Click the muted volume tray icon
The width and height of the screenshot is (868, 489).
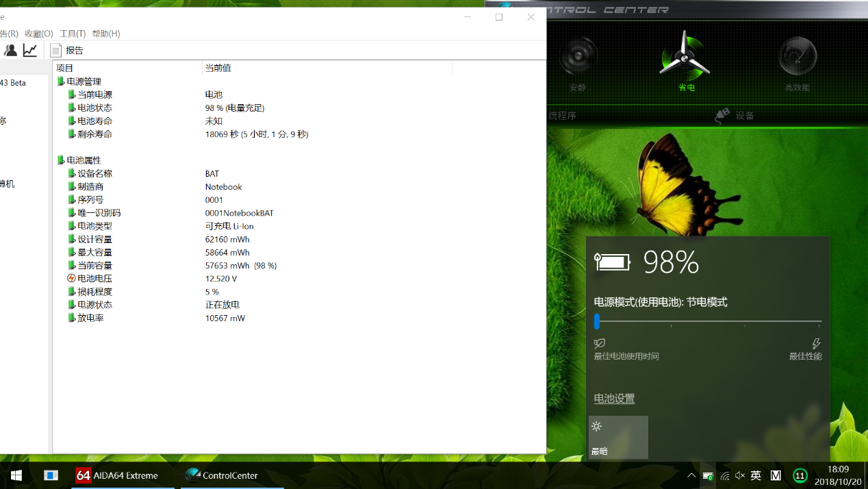click(x=740, y=475)
